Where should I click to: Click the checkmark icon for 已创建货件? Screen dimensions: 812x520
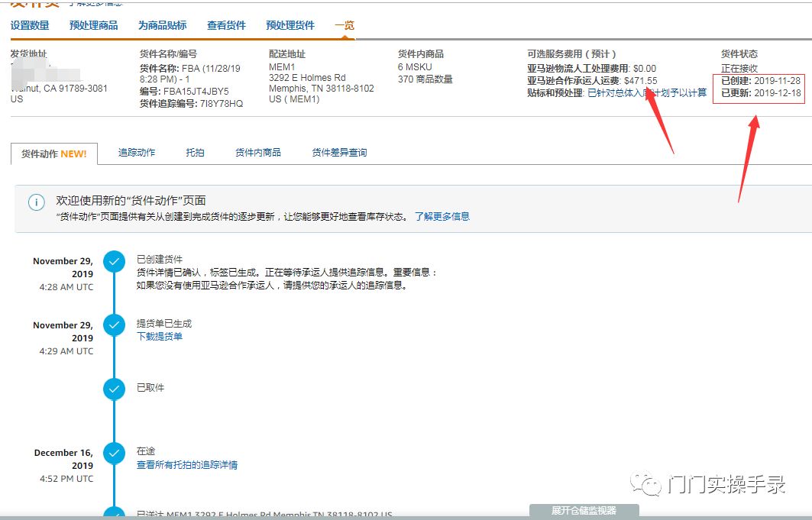(x=114, y=262)
